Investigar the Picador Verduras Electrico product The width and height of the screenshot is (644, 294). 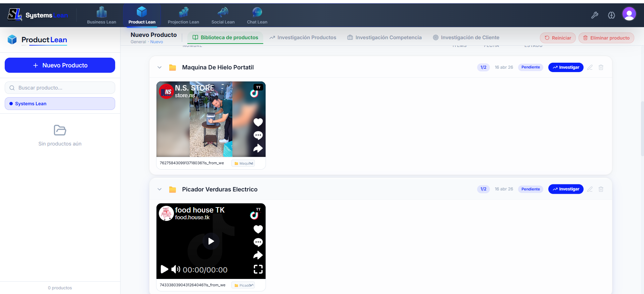(x=566, y=189)
